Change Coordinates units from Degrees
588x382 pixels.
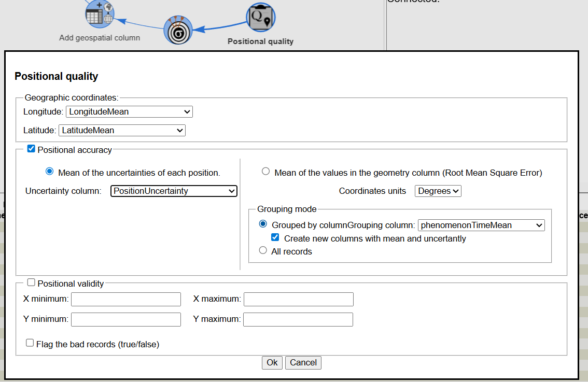[x=438, y=191]
